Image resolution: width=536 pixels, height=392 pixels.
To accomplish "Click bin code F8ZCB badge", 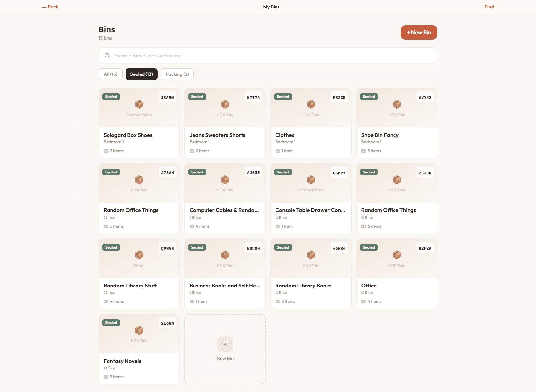I will pyautogui.click(x=339, y=97).
